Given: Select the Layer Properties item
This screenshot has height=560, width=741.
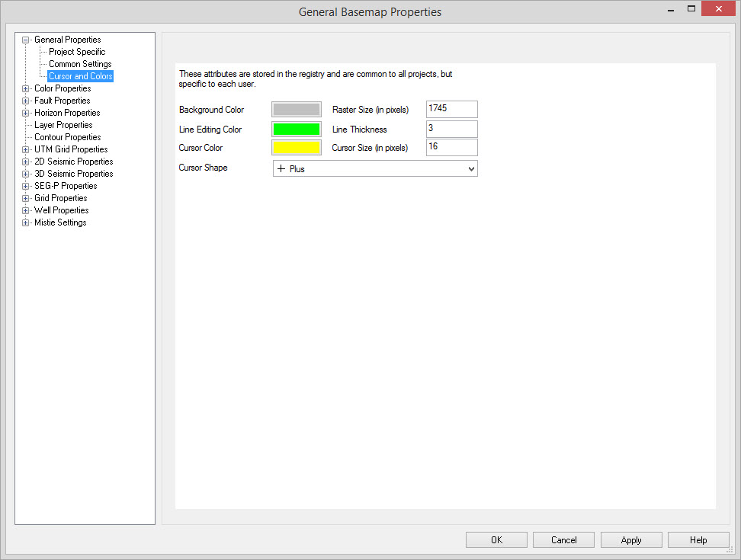Looking at the screenshot, I should (x=63, y=125).
